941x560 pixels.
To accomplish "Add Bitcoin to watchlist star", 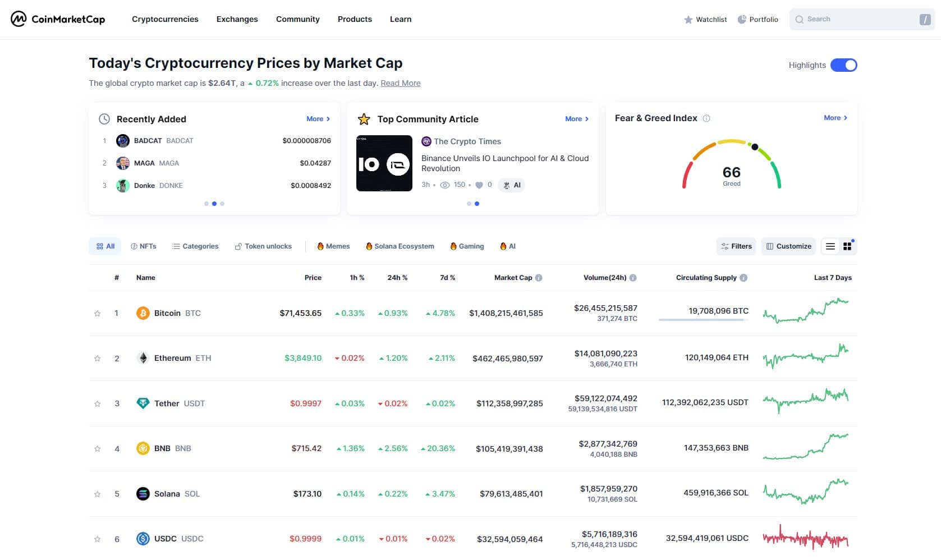I will [x=97, y=314].
